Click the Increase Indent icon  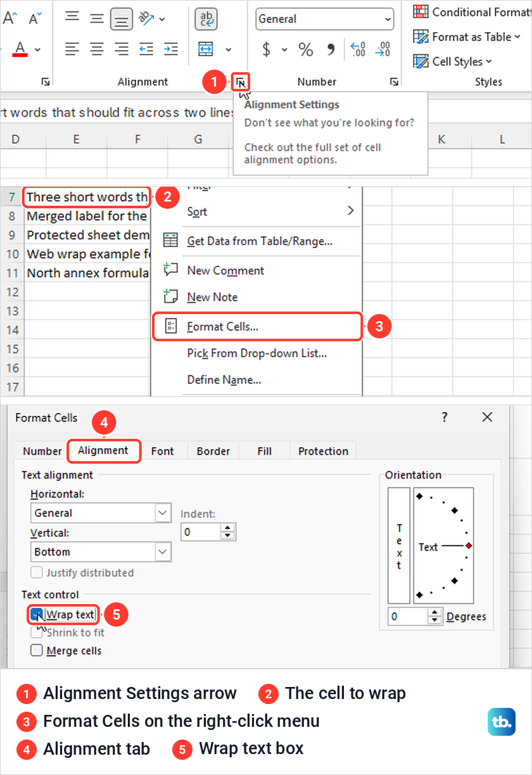pos(170,49)
